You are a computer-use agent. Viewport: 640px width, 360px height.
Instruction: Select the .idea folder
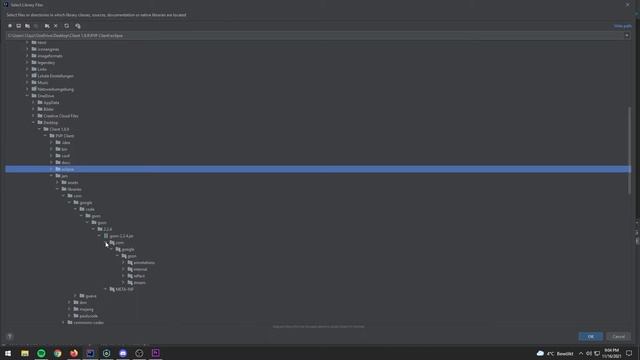point(66,142)
